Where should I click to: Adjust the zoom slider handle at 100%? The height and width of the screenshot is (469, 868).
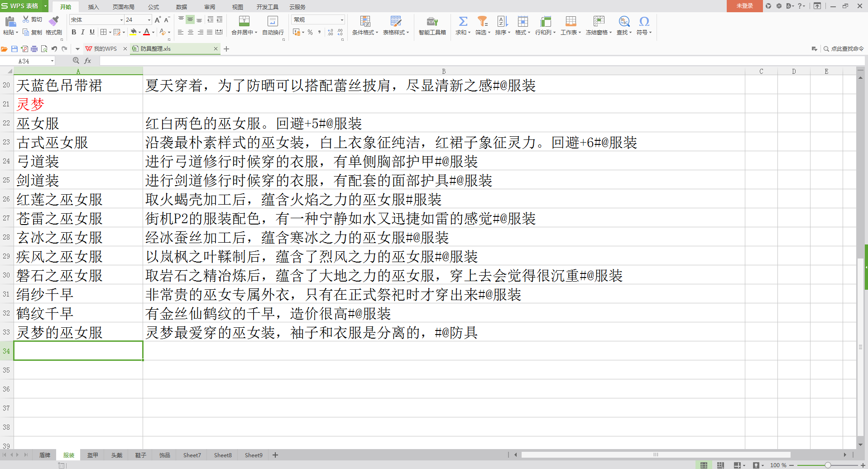pyautogui.click(x=828, y=465)
